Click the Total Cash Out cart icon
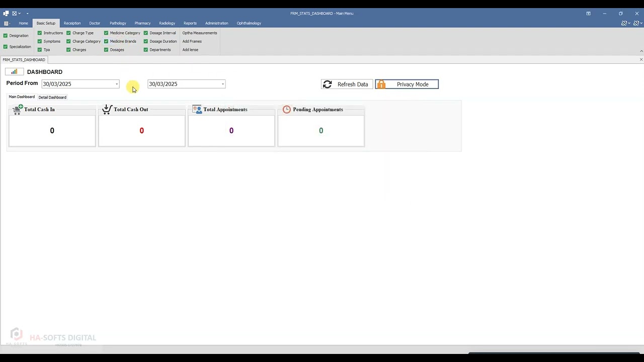The height and width of the screenshot is (362, 644). tap(107, 109)
